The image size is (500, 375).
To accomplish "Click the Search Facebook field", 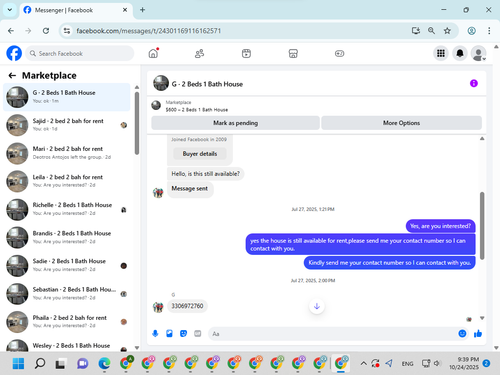I will (x=80, y=53).
